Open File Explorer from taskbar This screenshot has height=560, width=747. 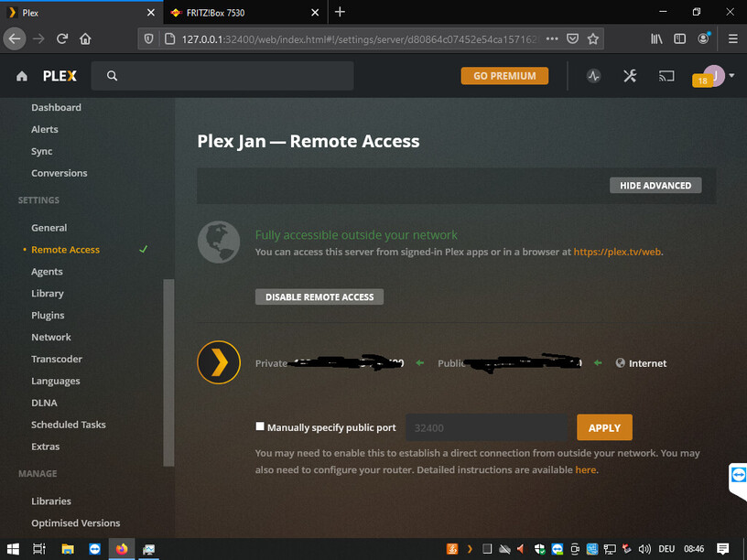pyautogui.click(x=68, y=549)
